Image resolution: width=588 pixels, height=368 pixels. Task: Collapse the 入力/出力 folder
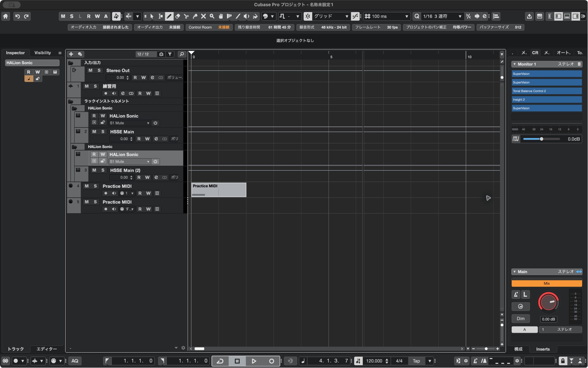[71, 63]
